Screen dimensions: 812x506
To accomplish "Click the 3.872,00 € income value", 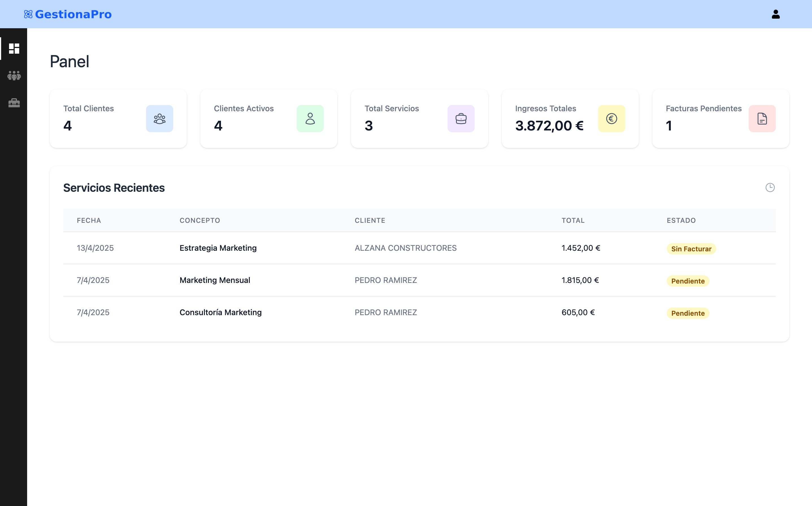I will 549,126.
